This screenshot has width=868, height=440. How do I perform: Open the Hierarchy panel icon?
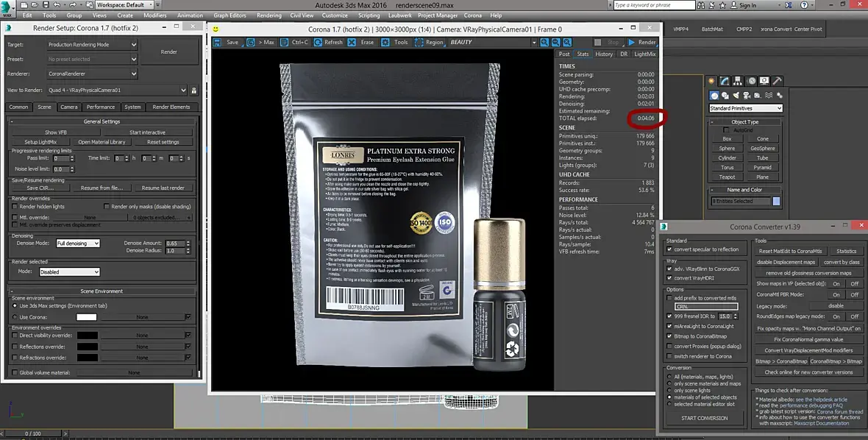pos(738,82)
